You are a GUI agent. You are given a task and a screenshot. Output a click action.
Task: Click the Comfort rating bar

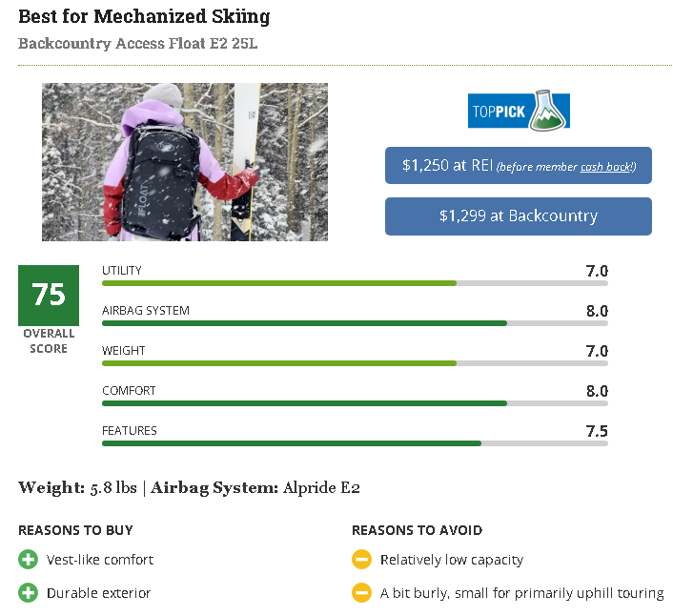click(x=355, y=403)
